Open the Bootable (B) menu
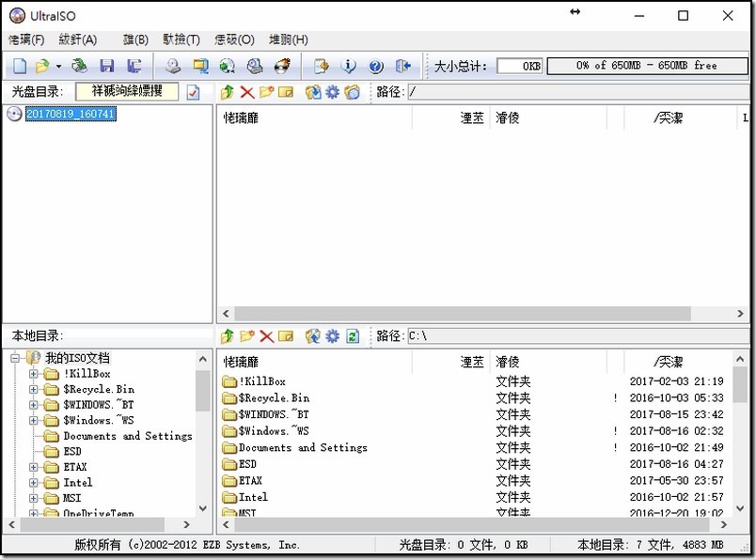The image size is (756, 559). click(135, 39)
